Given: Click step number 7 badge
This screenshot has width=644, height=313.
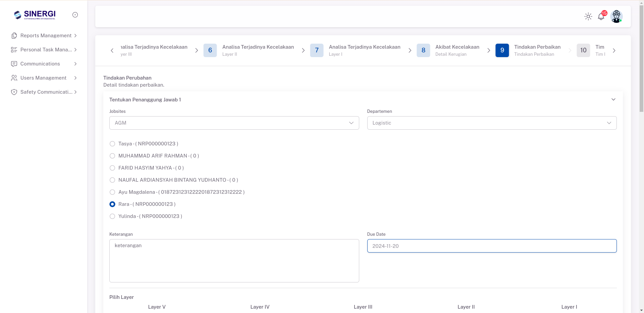Looking at the screenshot, I should click(x=317, y=50).
